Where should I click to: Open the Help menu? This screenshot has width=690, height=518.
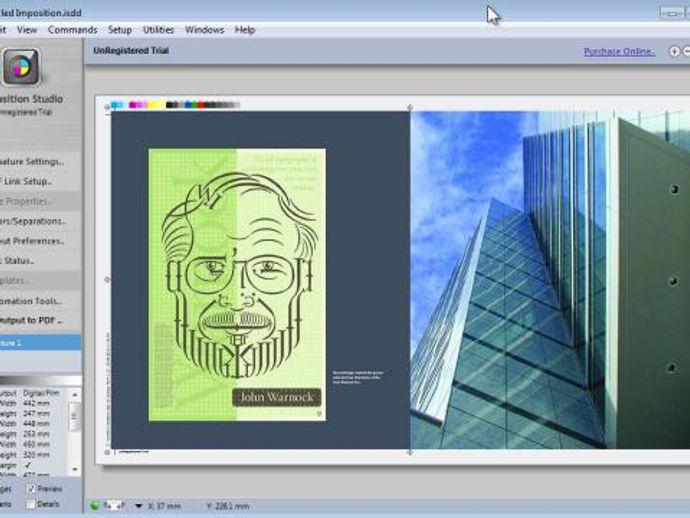point(245,30)
